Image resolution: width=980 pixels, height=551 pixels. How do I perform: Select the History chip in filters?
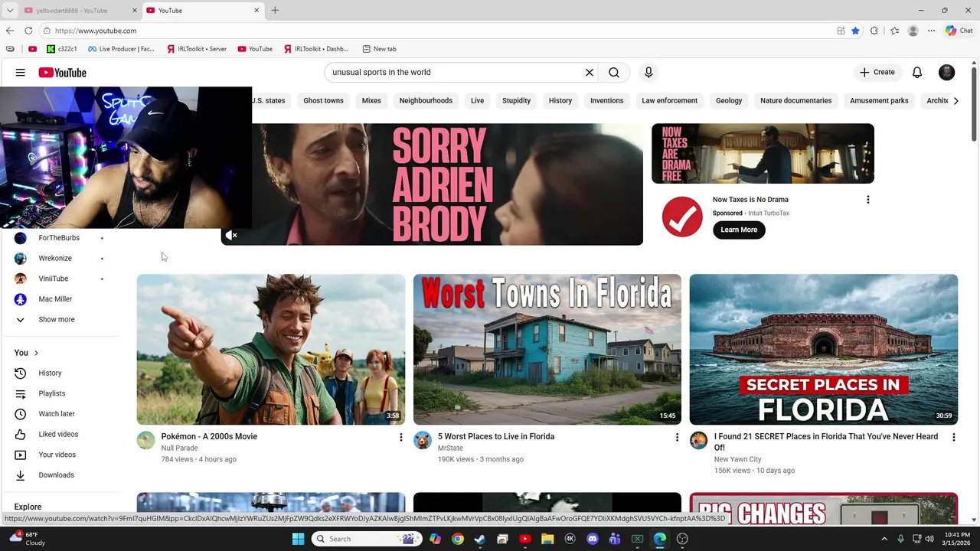point(560,101)
